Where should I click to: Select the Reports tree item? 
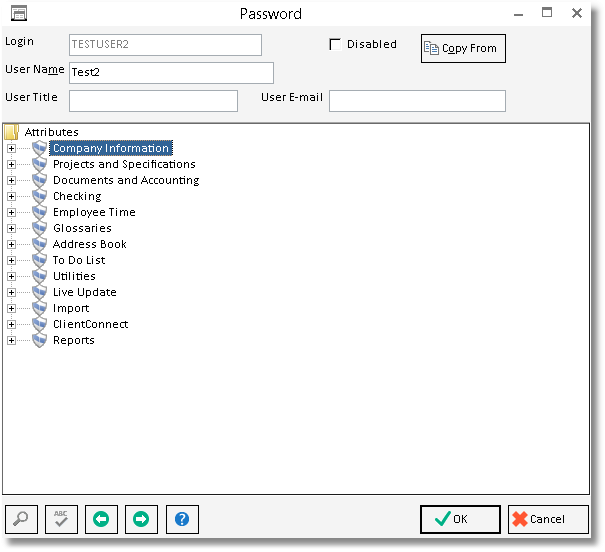[74, 340]
